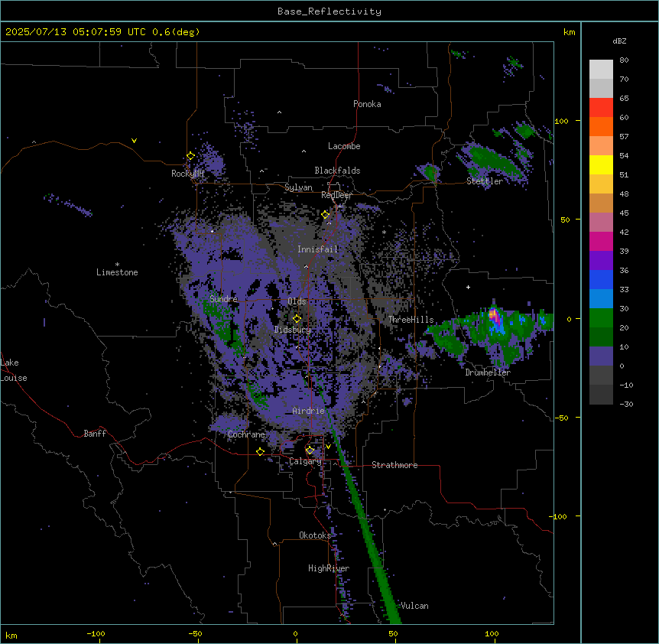Click the slate purple 0-10 dBZ legend swatch

click(601, 356)
